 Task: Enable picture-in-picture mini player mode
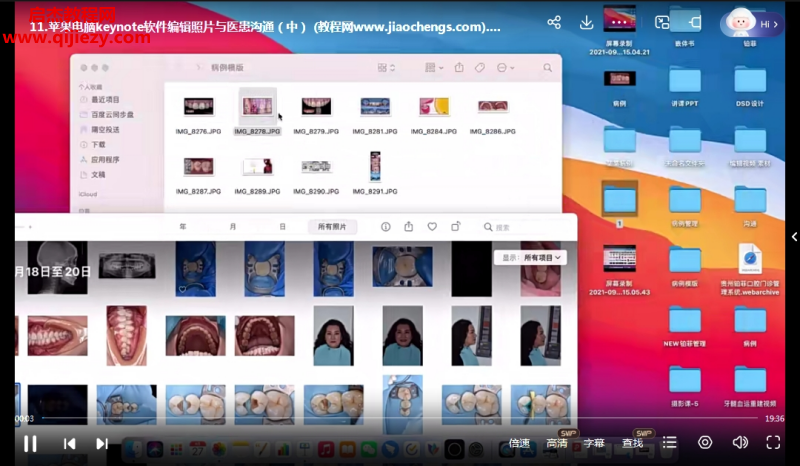(x=662, y=22)
